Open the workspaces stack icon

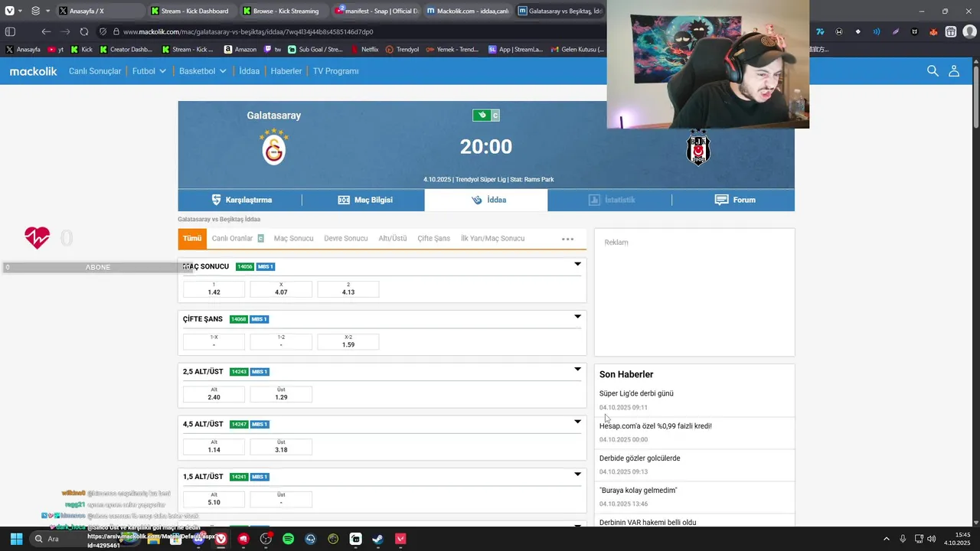(x=35, y=11)
